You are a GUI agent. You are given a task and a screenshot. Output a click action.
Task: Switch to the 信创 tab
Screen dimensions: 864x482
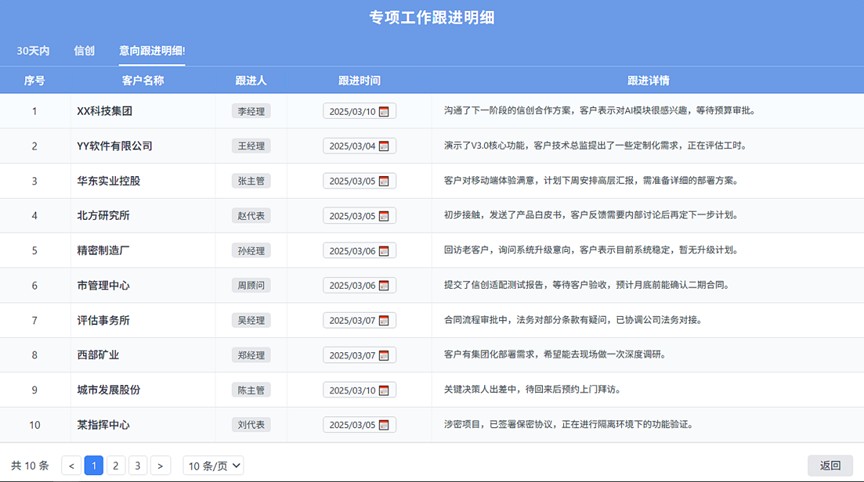pyautogui.click(x=84, y=50)
